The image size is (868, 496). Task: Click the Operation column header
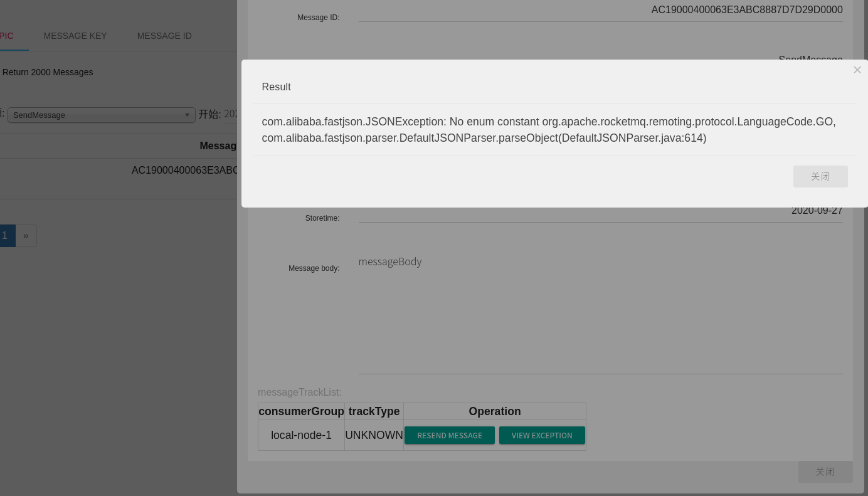tap(495, 411)
